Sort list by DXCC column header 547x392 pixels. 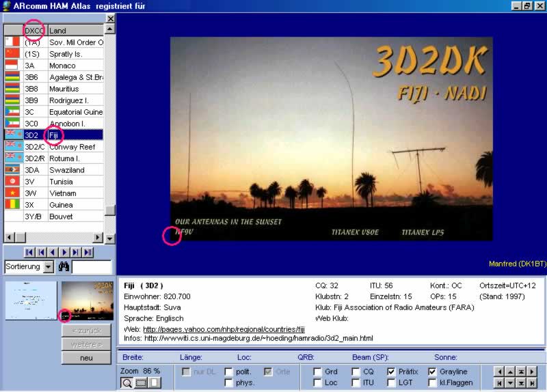[x=36, y=30]
